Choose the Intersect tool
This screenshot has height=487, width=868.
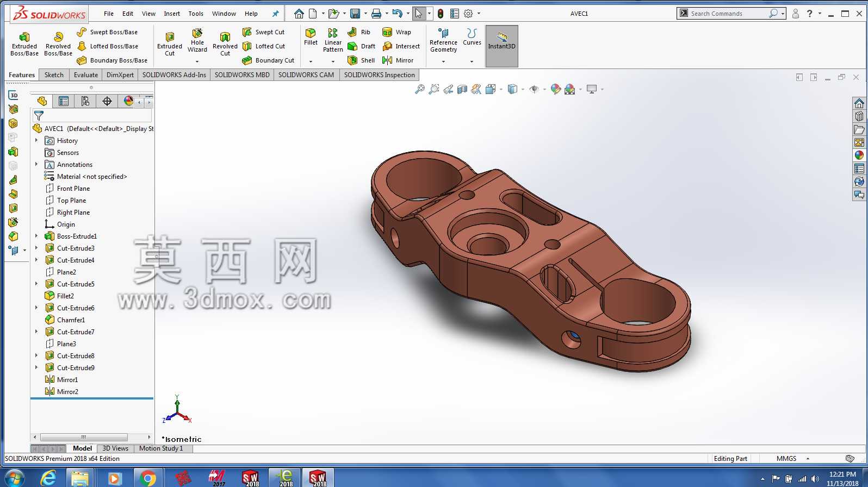(x=401, y=46)
